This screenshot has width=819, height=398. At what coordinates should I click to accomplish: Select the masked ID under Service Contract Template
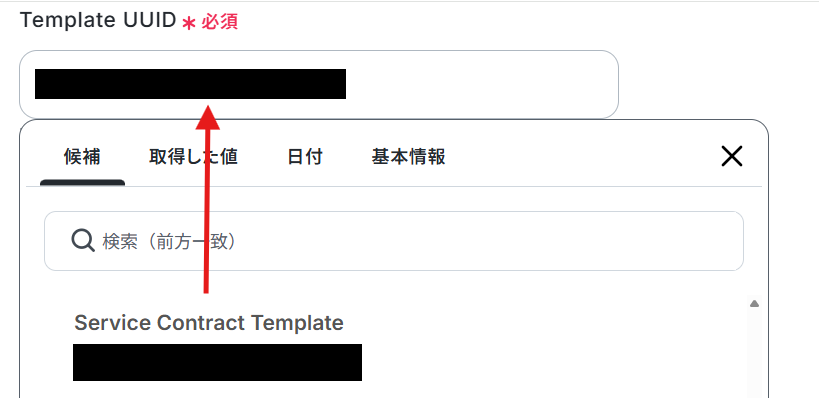coord(217,362)
